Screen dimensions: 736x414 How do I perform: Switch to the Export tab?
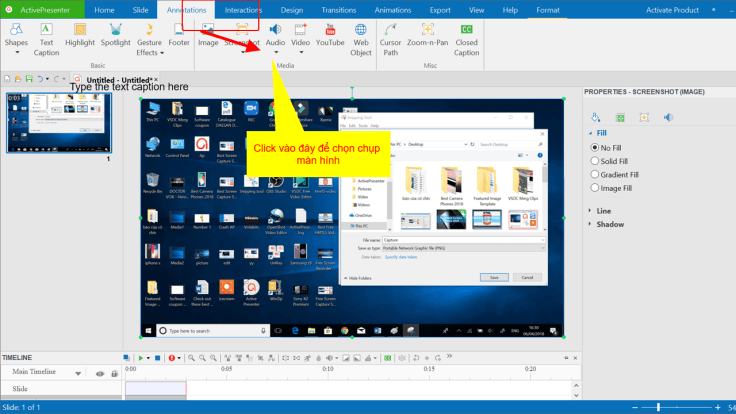tap(440, 10)
